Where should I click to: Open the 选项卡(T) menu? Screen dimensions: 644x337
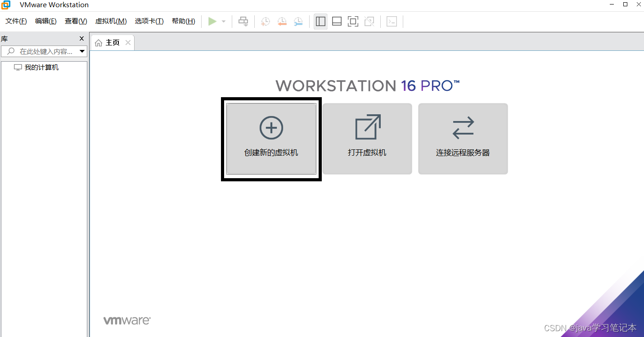click(x=149, y=21)
